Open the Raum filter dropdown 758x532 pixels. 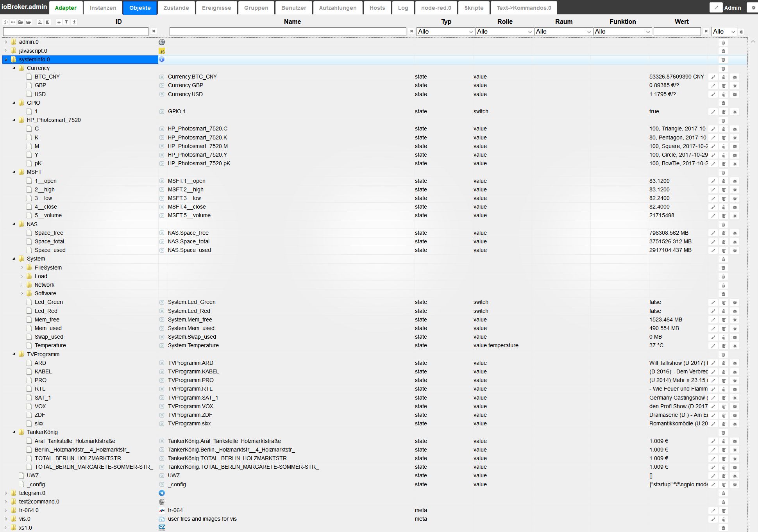(x=563, y=31)
